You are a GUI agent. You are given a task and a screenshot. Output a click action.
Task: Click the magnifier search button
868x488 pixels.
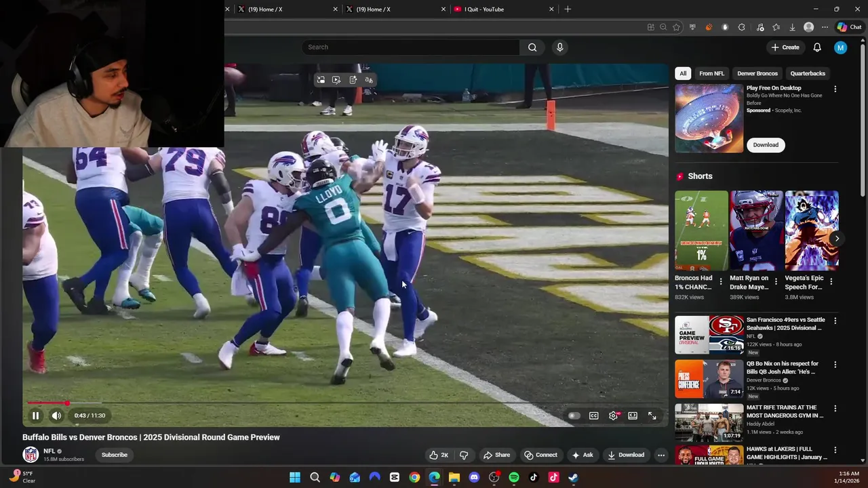(532, 47)
